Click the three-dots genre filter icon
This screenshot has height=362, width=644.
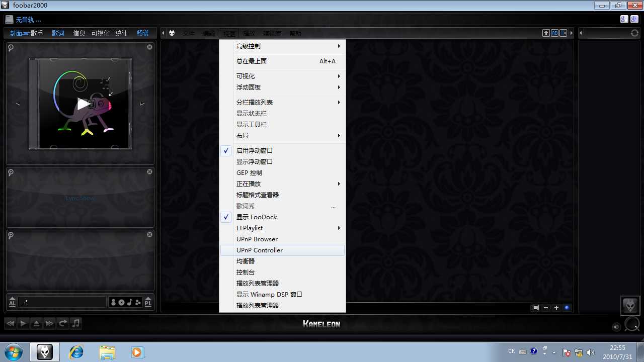138,302
